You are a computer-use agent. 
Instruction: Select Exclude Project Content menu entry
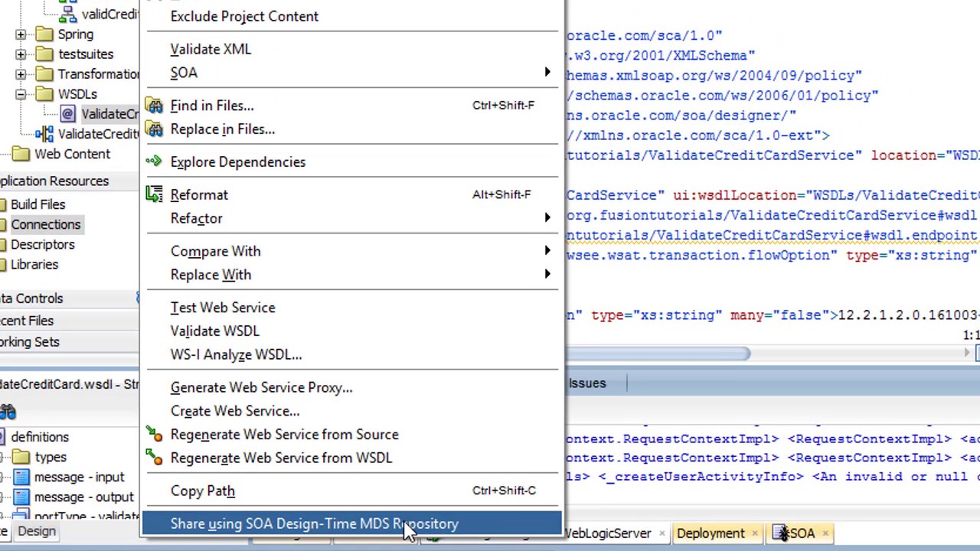[244, 16]
